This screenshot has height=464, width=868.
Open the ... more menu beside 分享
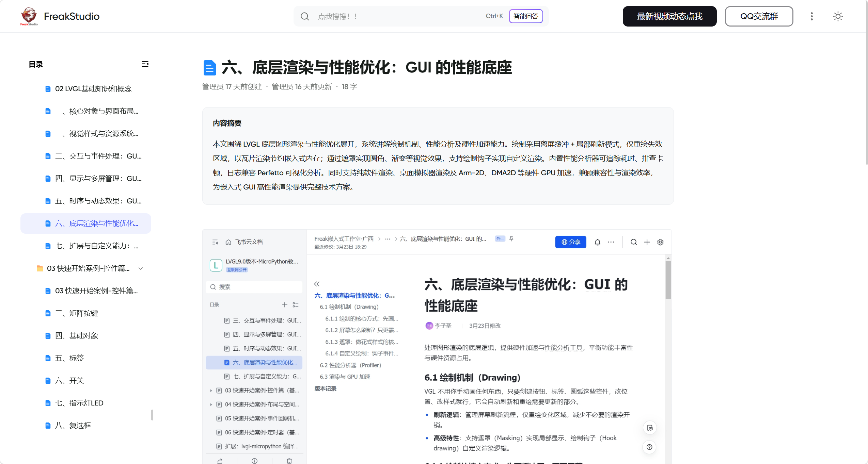[610, 242]
